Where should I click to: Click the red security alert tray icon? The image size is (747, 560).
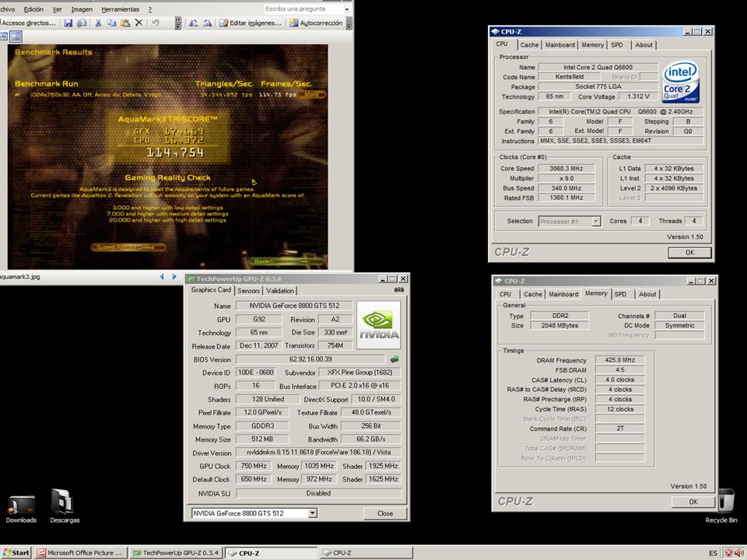pyautogui.click(x=729, y=553)
